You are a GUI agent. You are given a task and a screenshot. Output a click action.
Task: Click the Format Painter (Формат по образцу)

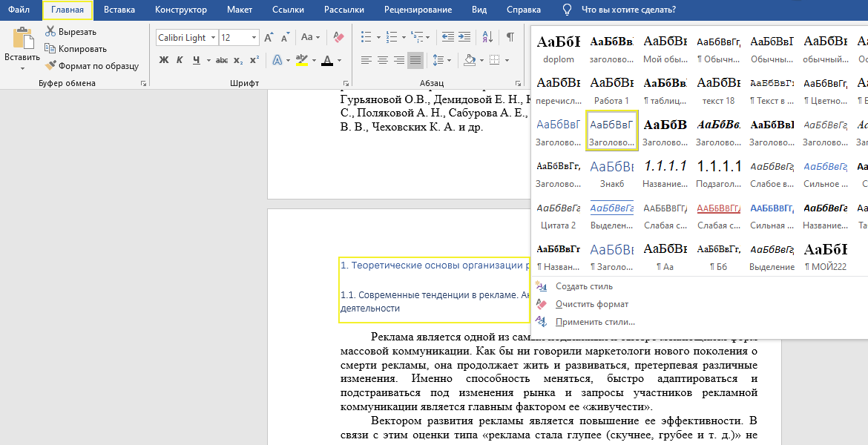[91, 66]
